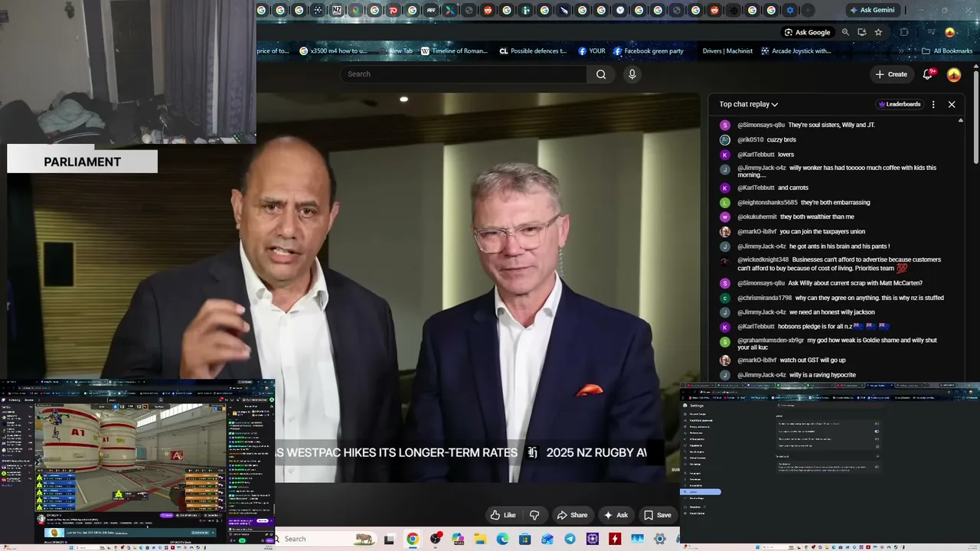Switch to the NZ favicon browser tab
The image size is (980, 551).
(337, 10)
